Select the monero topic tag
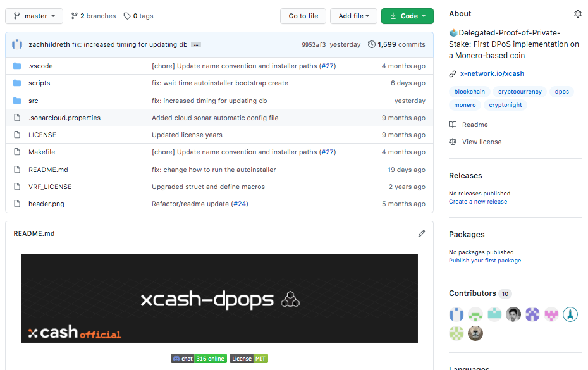This screenshot has width=588, height=370. pos(465,105)
